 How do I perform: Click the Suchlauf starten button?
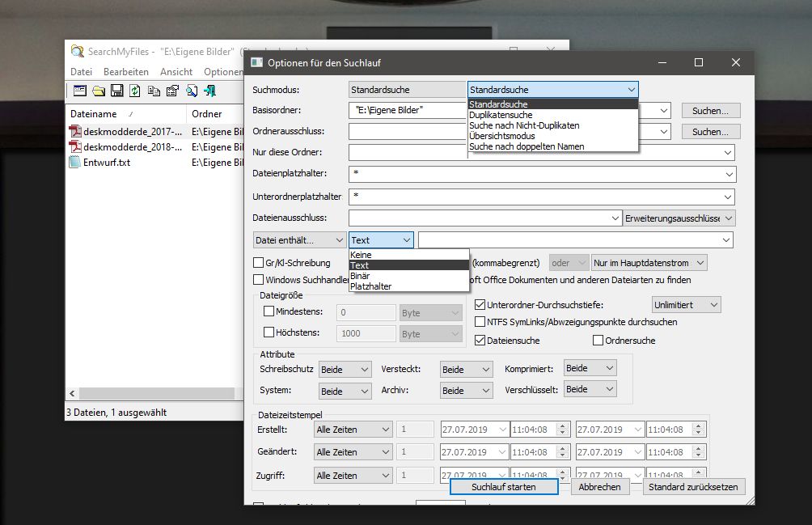[x=504, y=487]
